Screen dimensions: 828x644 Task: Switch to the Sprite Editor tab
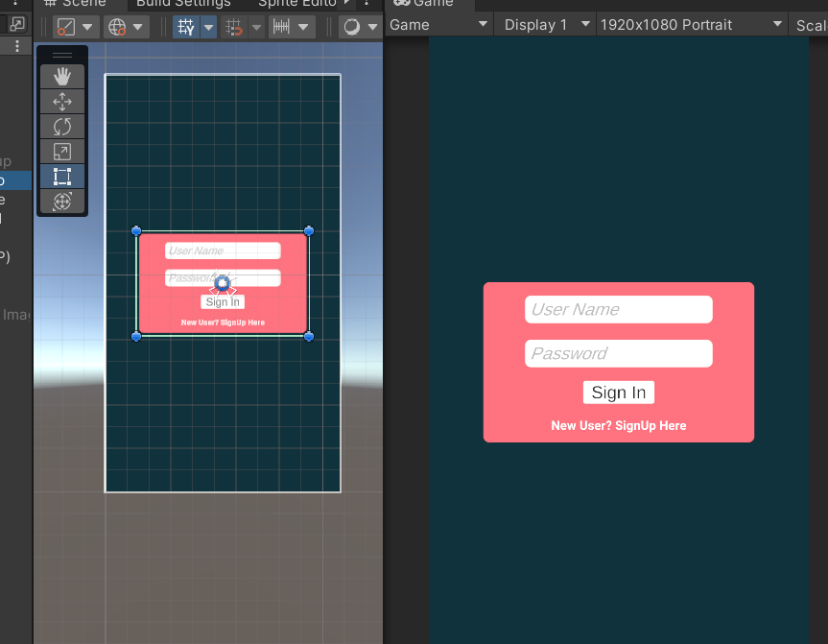pos(296,4)
